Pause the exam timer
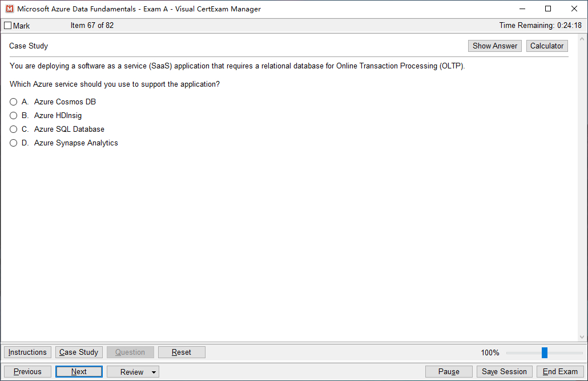588x381 pixels. coord(449,372)
